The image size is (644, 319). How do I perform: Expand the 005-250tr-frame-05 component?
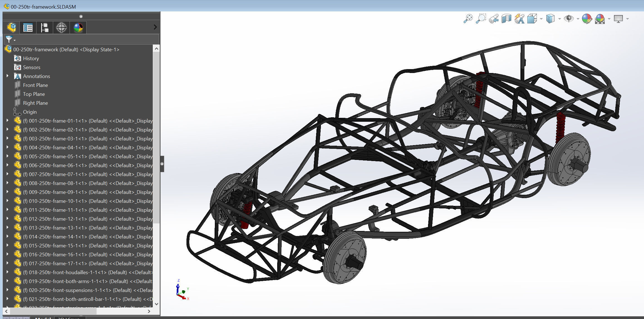pyautogui.click(x=8, y=156)
